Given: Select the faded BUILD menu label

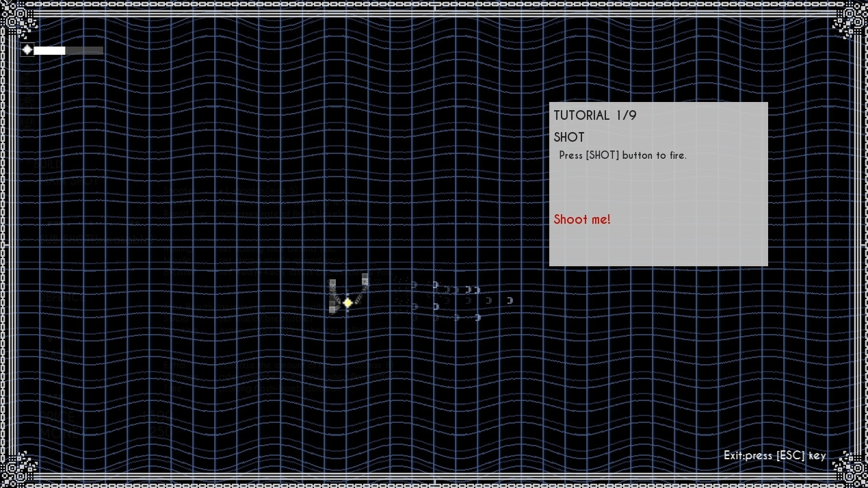Looking at the screenshot, I should click(x=47, y=165).
